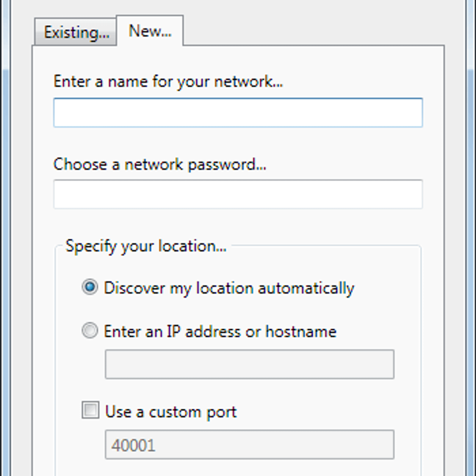Focus the network name text field
Image resolution: width=476 pixels, height=476 pixels.
[238, 112]
